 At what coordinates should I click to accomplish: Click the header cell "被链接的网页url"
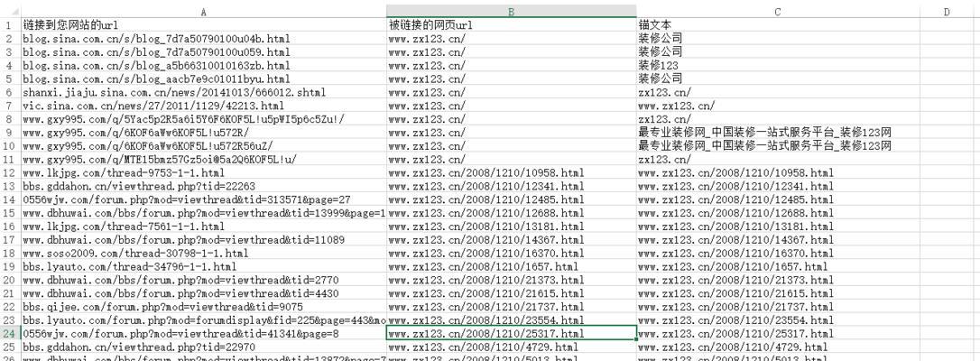pyautogui.click(x=430, y=25)
